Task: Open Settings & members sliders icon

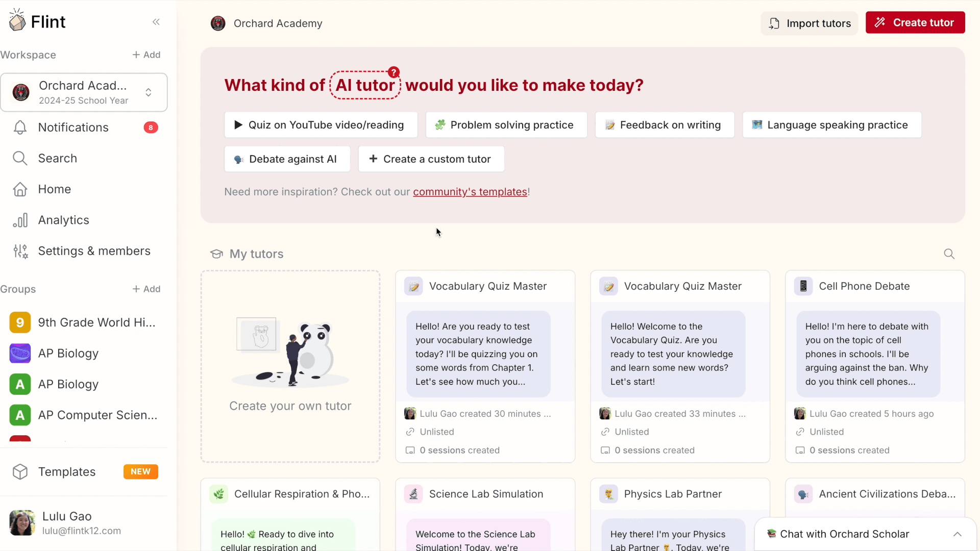Action: pyautogui.click(x=20, y=251)
